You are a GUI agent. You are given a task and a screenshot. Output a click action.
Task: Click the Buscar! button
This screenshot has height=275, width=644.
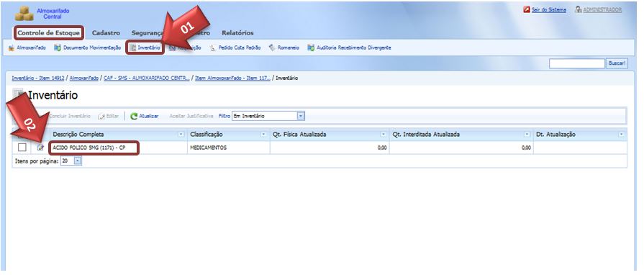(617, 64)
